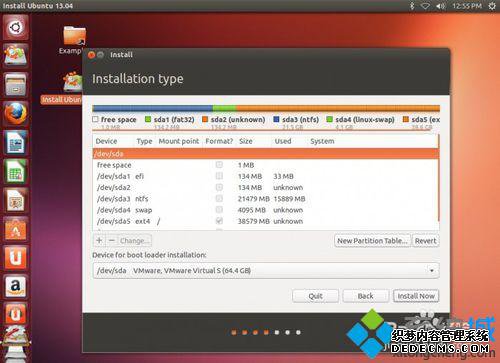Open LibreOffice Impress from the dock
This screenshot has height=363, width=500.
tap(16, 200)
